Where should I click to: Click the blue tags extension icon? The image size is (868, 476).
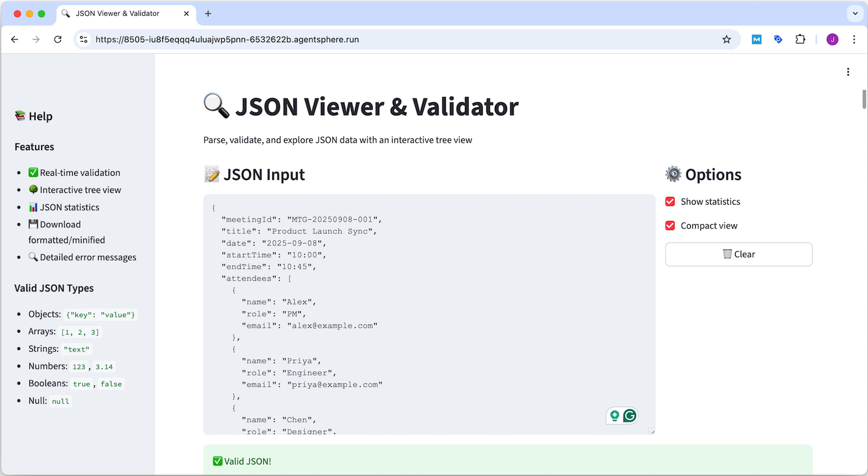pos(778,39)
